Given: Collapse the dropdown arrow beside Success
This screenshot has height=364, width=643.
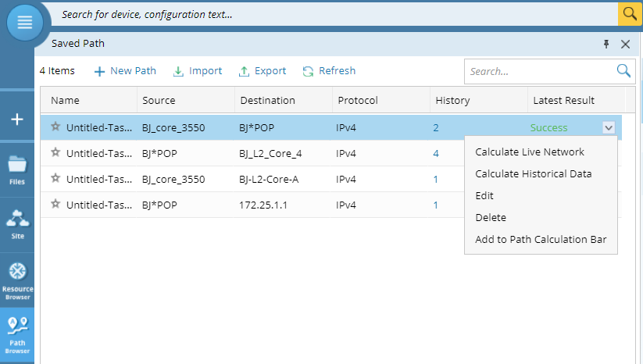Looking at the screenshot, I should (x=609, y=127).
